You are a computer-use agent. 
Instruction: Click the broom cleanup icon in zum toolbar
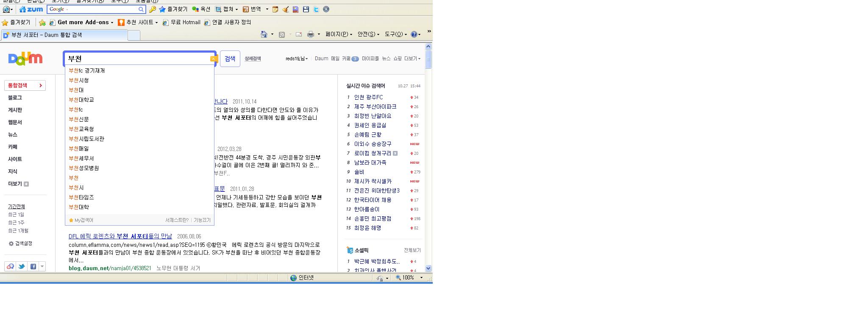point(285,9)
